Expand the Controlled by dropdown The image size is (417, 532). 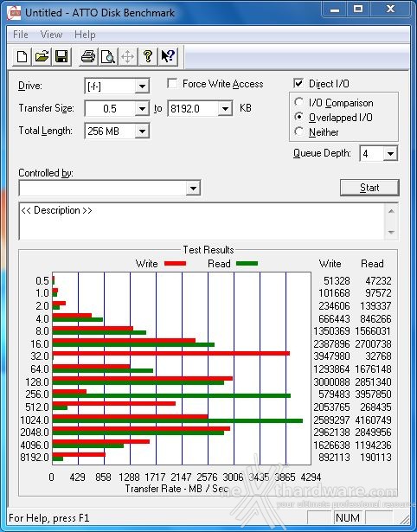point(193,188)
